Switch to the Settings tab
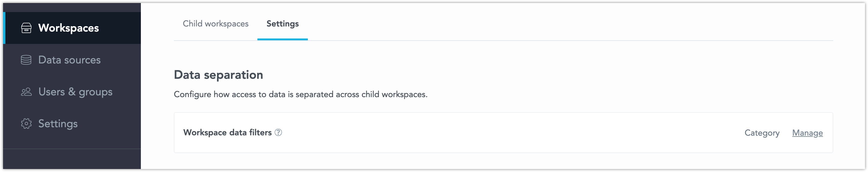The height and width of the screenshot is (172, 868). click(x=282, y=24)
